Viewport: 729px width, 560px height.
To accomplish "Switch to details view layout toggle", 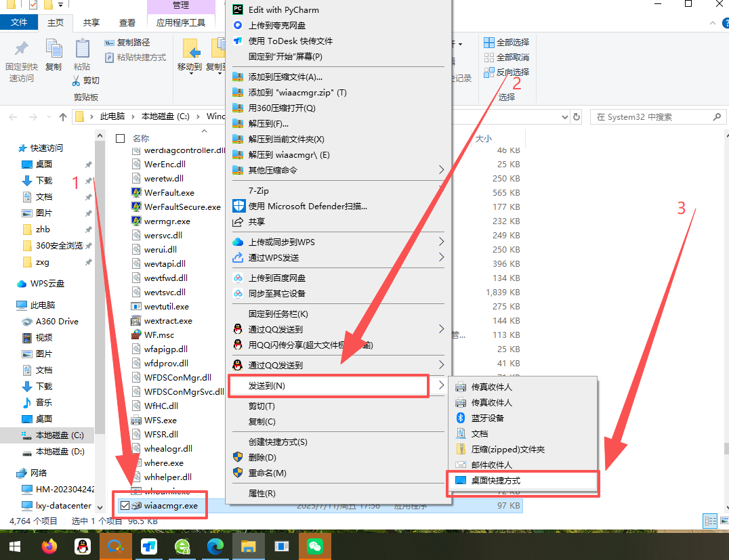I will (x=711, y=521).
